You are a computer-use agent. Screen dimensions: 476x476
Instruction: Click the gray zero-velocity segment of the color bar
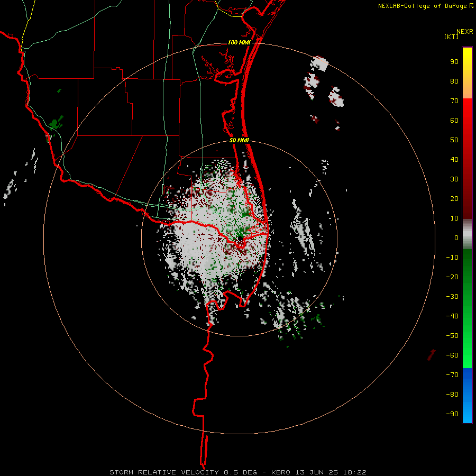pyautogui.click(x=467, y=234)
